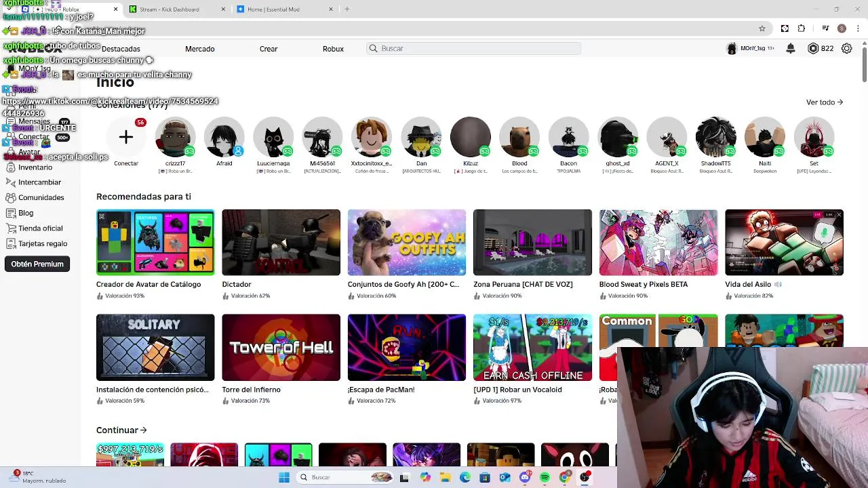Open Microsoft Store from the taskbar
Screen dimensions: 868x488
point(485,477)
